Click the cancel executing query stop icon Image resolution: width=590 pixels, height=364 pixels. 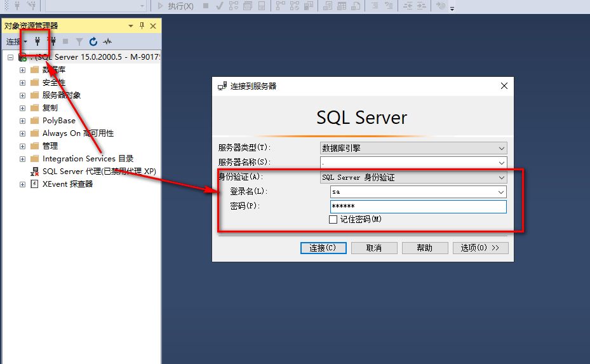click(x=205, y=6)
